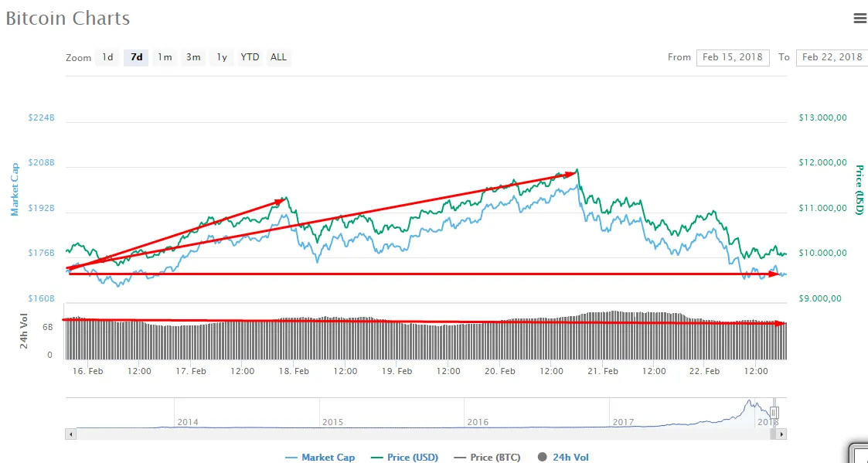Toggle Price (BTC) series in legend
Image resolution: width=868 pixels, height=463 pixels.
(487, 458)
